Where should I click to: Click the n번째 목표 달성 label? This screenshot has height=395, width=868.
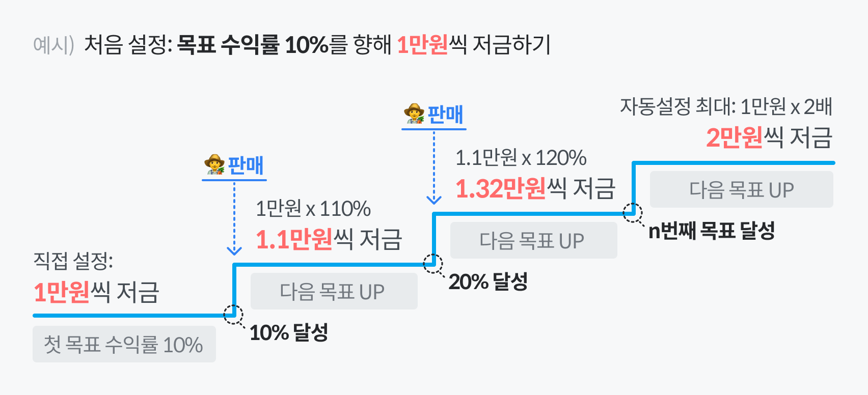pos(712,231)
